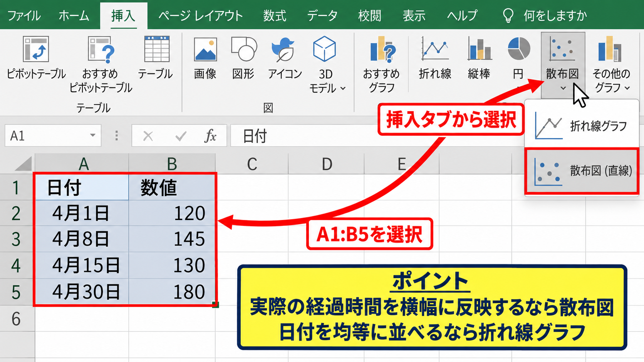This screenshot has height=362, width=644.
Task: Select column C header
Action: pyautogui.click(x=252, y=164)
